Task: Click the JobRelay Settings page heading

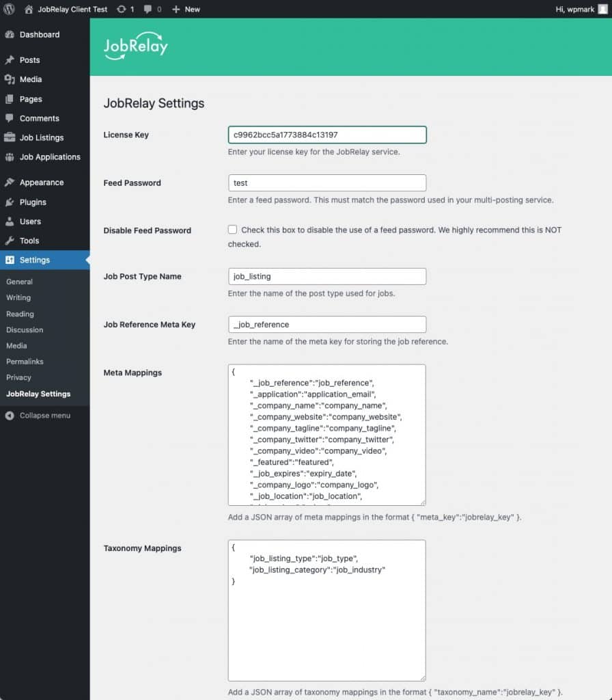Action: tap(154, 103)
